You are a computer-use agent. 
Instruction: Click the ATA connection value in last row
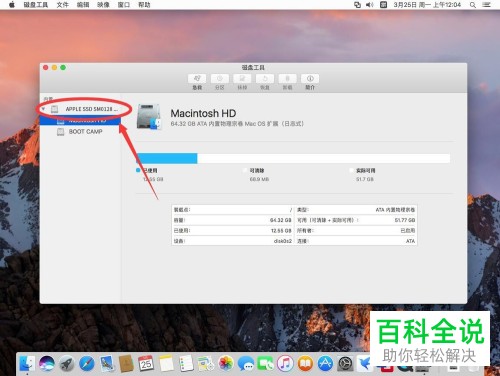[411, 241]
